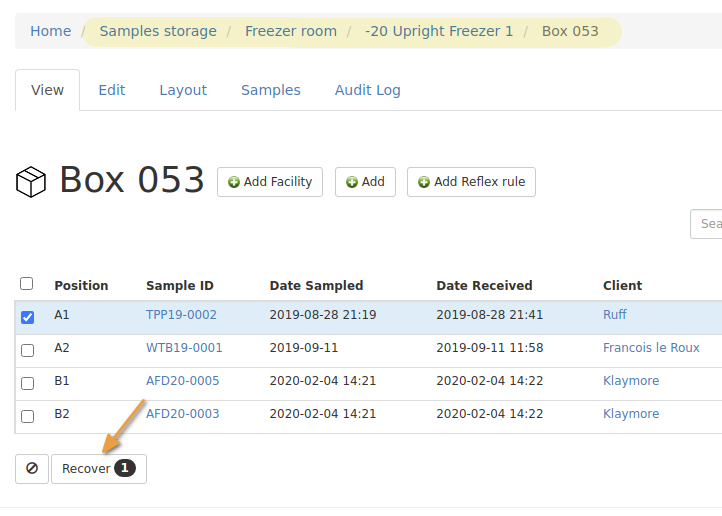Viewport: 722px width, 516px height.
Task: Go to the Samples tab
Action: click(270, 90)
